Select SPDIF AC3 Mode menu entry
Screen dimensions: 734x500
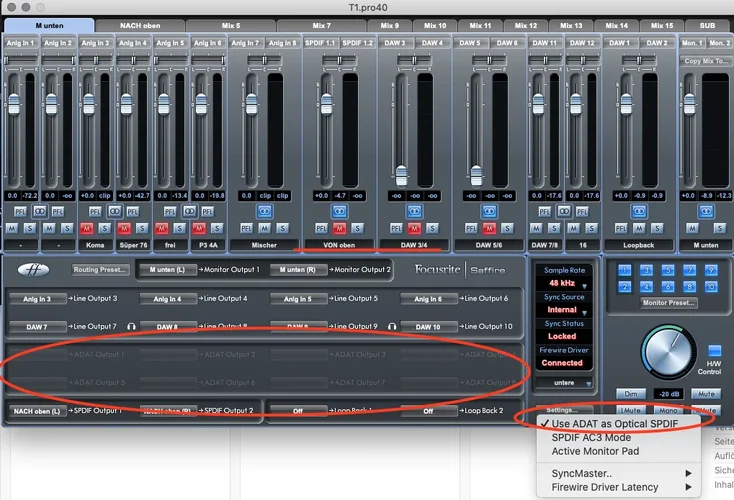(618, 438)
